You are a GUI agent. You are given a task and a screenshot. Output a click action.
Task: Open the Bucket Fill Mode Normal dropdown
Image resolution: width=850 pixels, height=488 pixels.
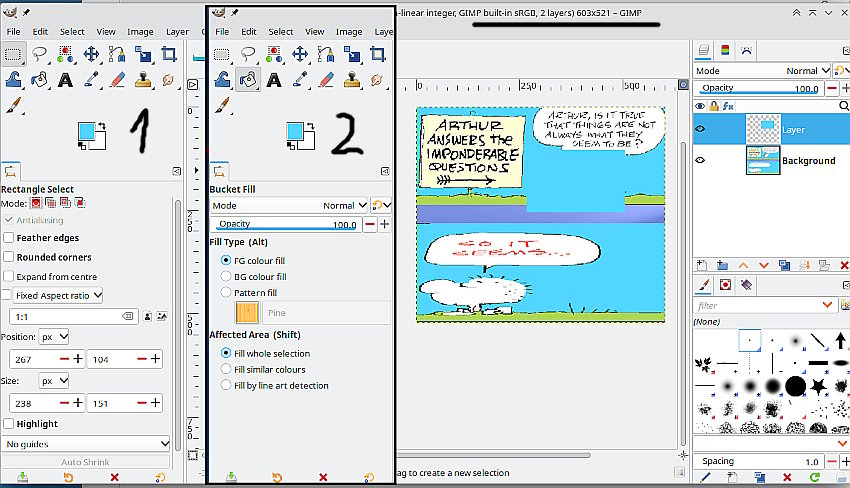point(289,206)
